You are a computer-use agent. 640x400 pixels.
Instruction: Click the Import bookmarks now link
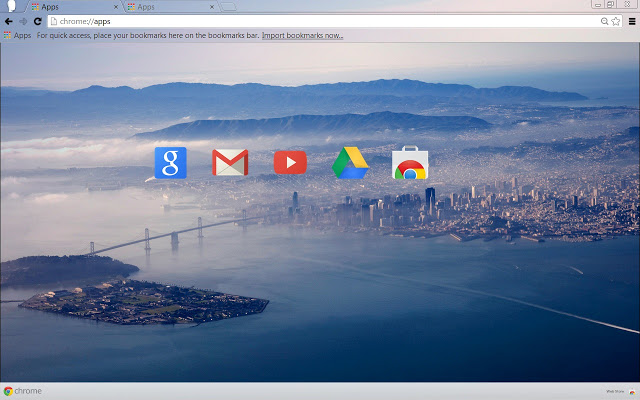(302, 35)
